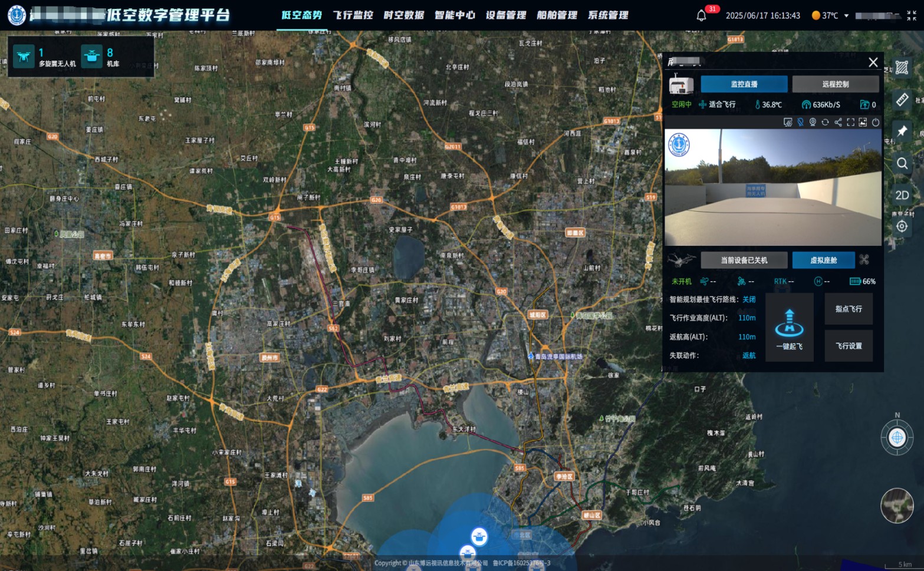Change 智能规划最佳飞行路线 setting 关闭
This screenshot has height=571, width=924.
pyautogui.click(x=748, y=299)
